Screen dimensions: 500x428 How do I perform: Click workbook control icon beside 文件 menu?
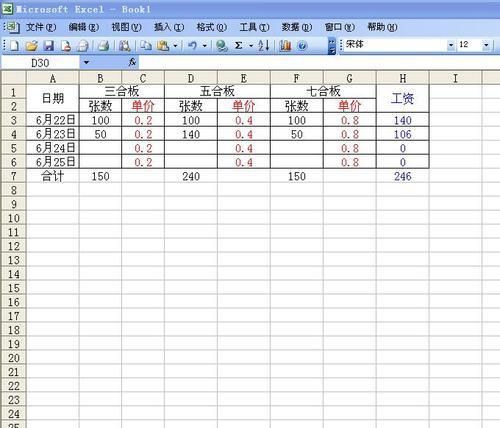[14, 27]
